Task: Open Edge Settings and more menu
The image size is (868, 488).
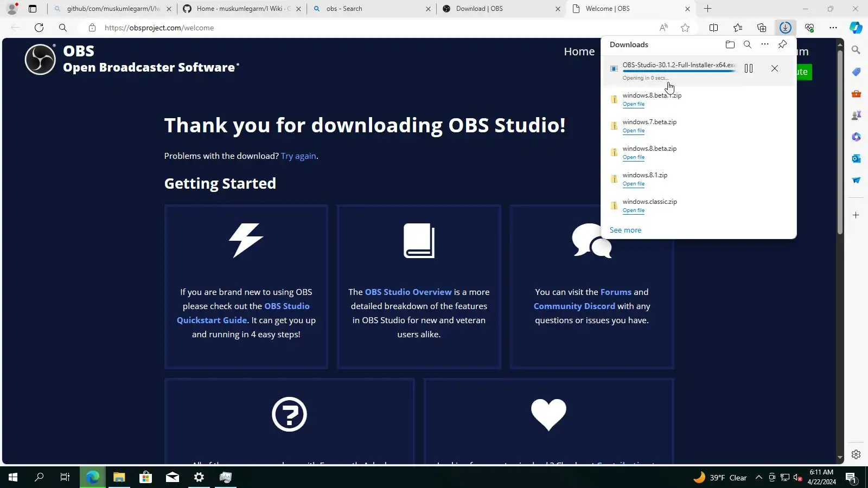Action: 833,28
